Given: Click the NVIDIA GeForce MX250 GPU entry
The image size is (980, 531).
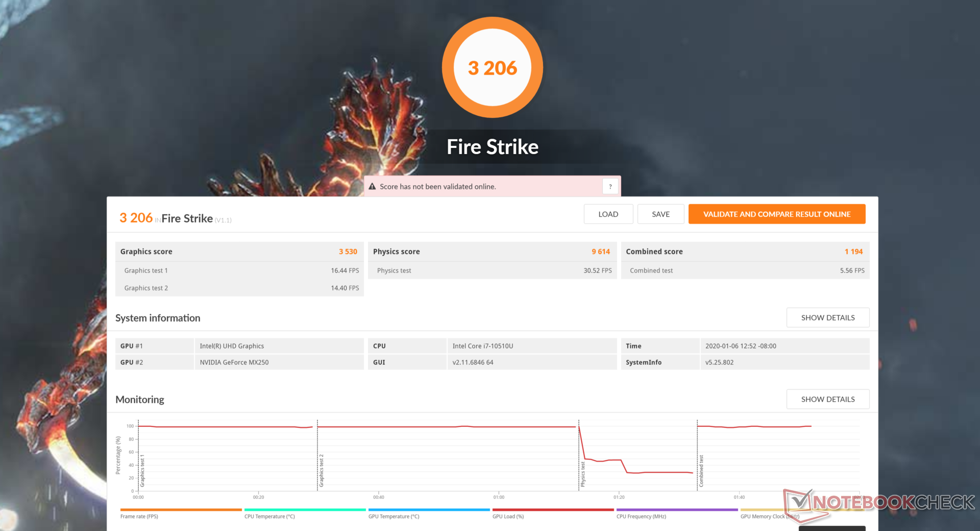Looking at the screenshot, I should (234, 362).
